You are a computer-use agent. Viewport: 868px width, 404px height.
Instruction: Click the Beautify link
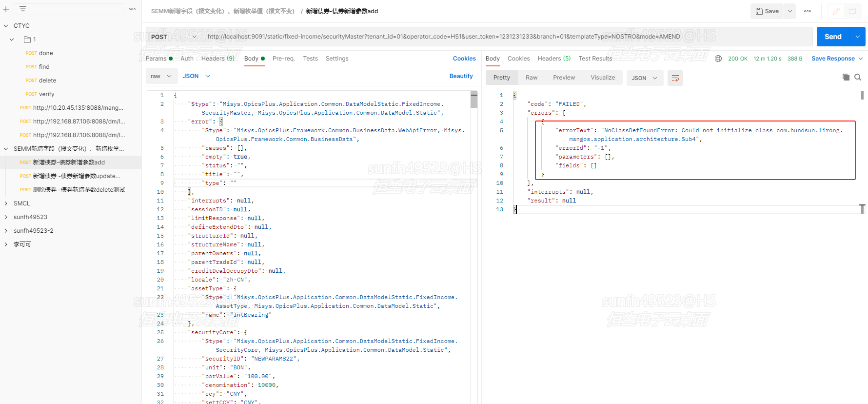[461, 76]
